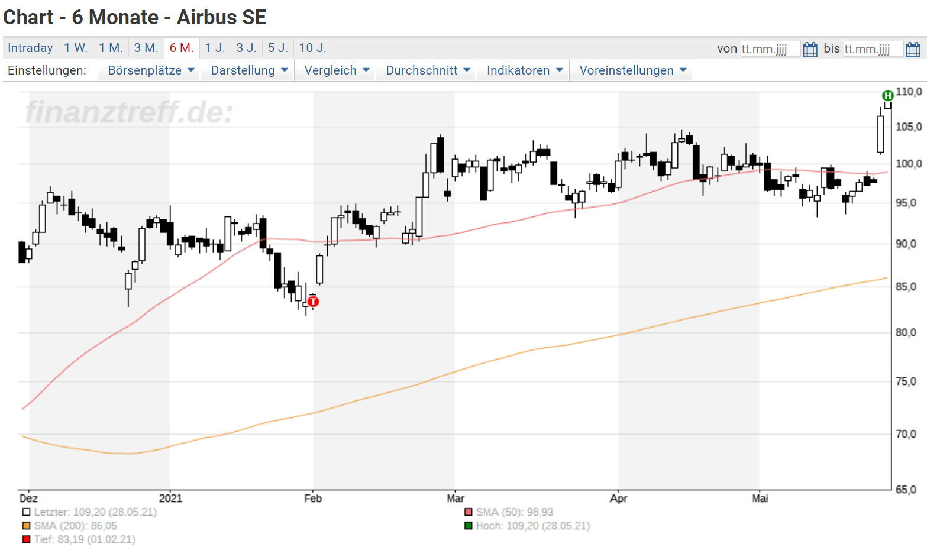Click the red Tief legend swatch
Image resolution: width=927 pixels, height=560 pixels.
26,539
